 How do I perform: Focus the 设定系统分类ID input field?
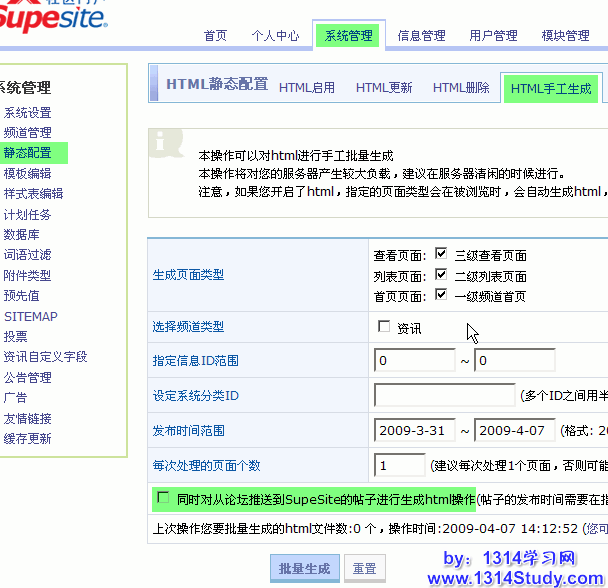(444, 395)
